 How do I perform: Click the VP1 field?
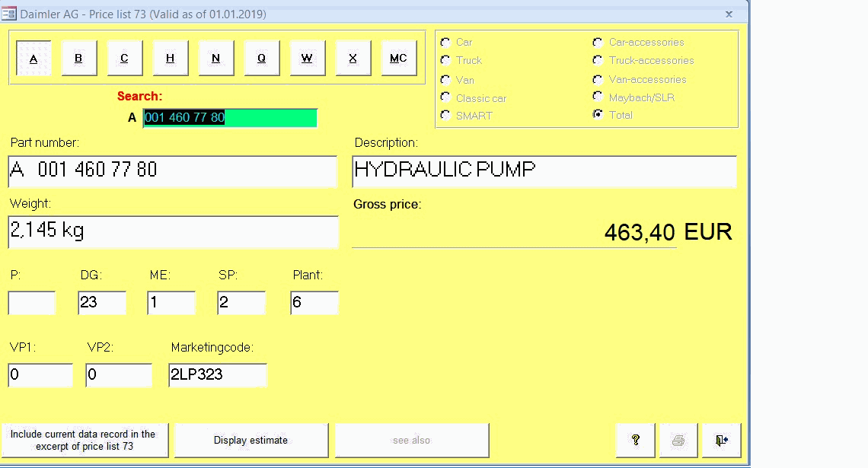click(40, 375)
